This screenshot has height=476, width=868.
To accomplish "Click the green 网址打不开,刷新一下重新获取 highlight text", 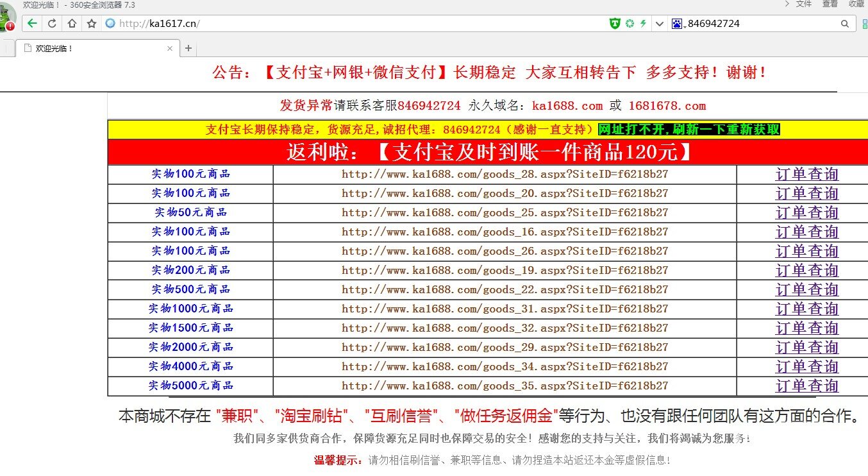I will 689,130.
